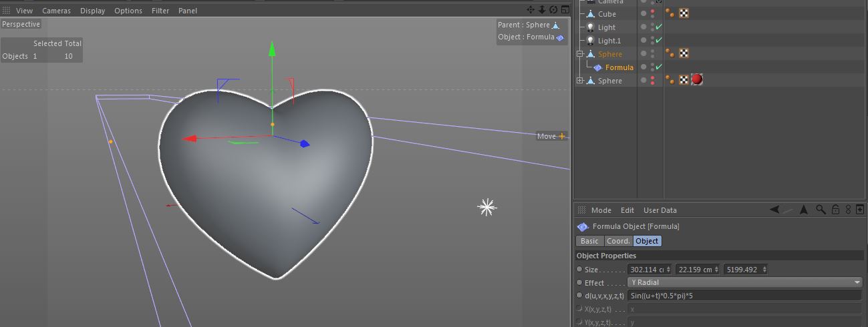Screen dimensions: 868x327
Task: Switch to the Object tab
Action: point(647,241)
